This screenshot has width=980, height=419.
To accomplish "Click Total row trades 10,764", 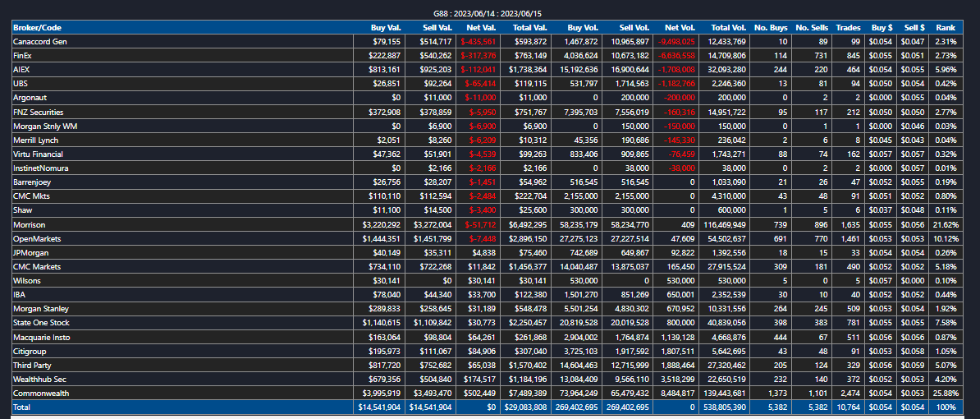I will click(849, 407).
